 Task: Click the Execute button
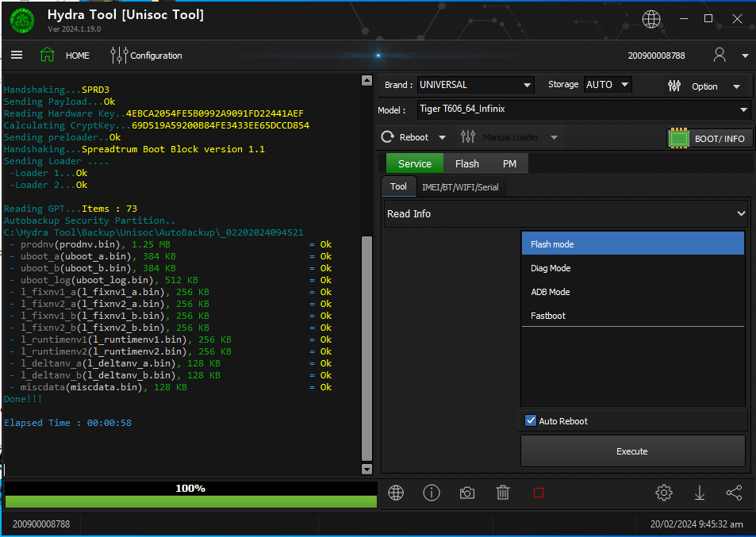click(632, 451)
